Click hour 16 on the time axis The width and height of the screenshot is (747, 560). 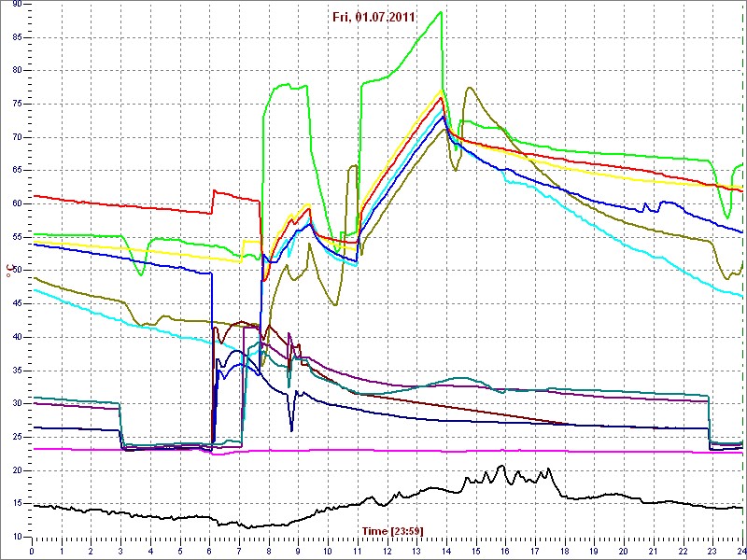[x=505, y=552]
